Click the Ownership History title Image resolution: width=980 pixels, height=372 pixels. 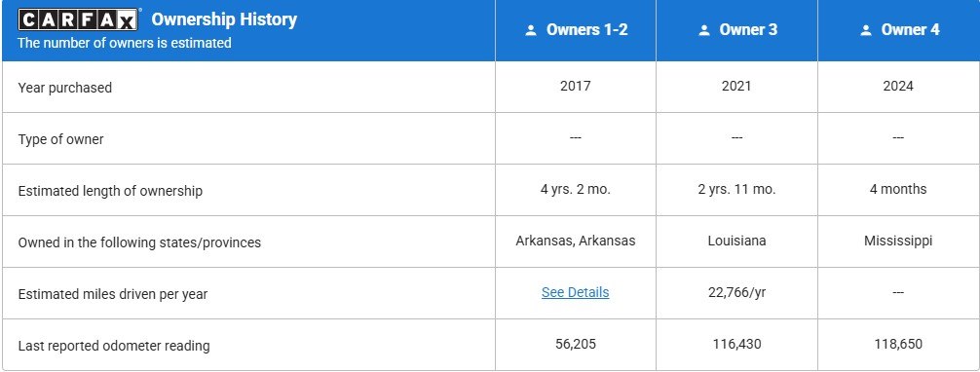[224, 19]
